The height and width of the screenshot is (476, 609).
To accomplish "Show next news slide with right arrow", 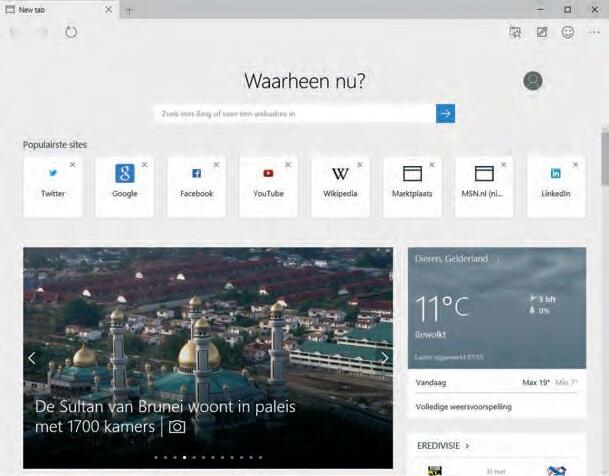I will 385,358.
